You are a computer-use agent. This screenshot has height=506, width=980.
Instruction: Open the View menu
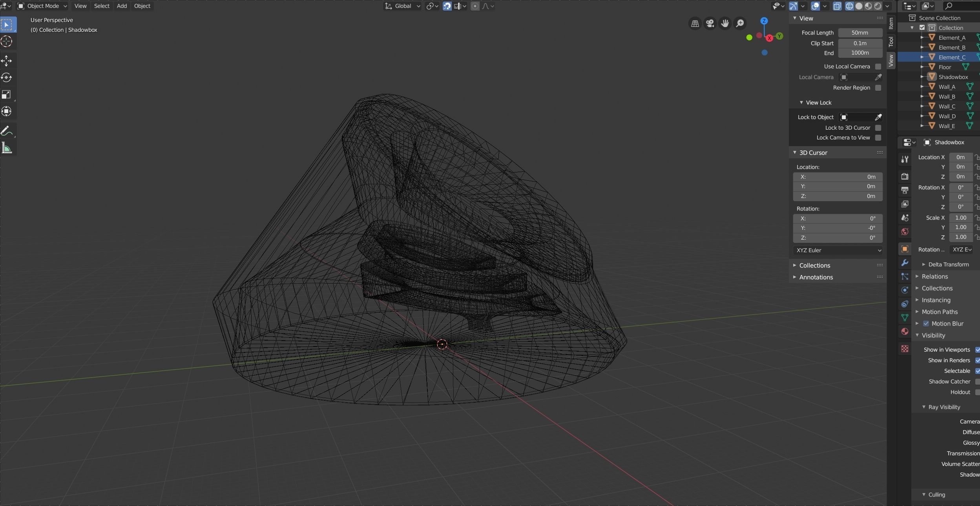coord(80,6)
